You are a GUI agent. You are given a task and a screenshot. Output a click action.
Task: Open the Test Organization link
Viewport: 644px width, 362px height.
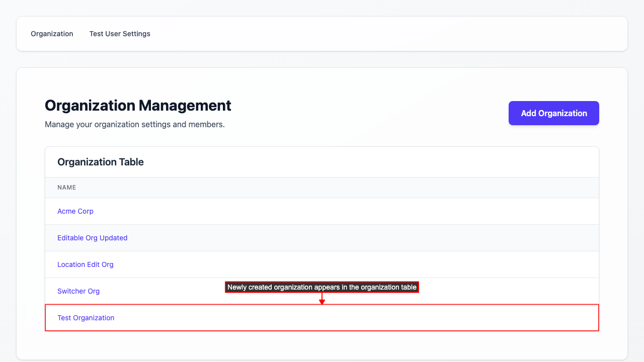(x=86, y=318)
